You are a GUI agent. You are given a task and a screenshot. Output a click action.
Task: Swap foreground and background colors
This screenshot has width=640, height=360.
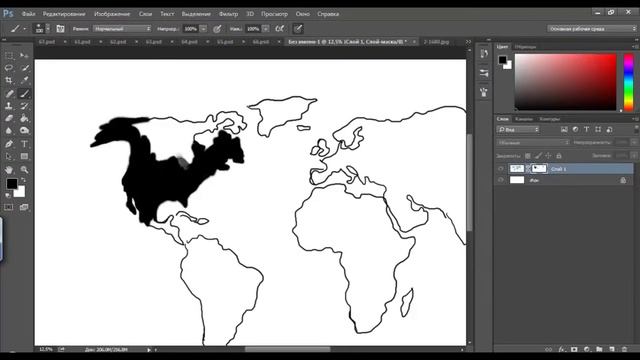point(23,180)
